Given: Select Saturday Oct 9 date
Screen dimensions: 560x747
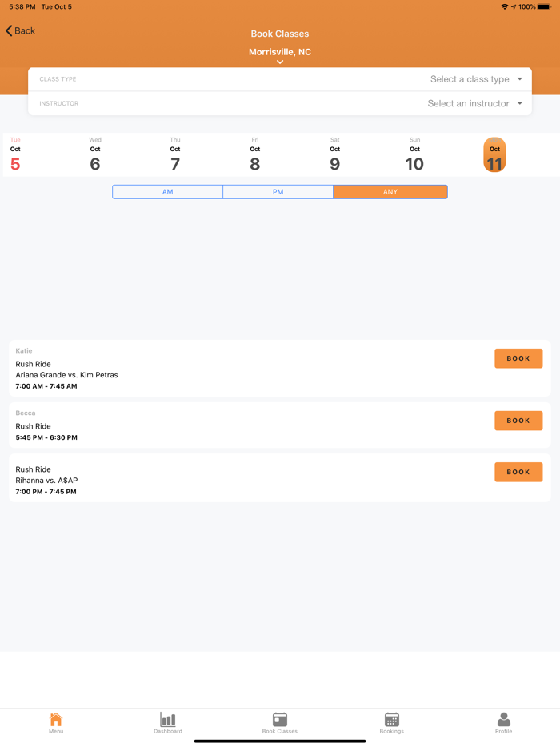Looking at the screenshot, I should [334, 155].
